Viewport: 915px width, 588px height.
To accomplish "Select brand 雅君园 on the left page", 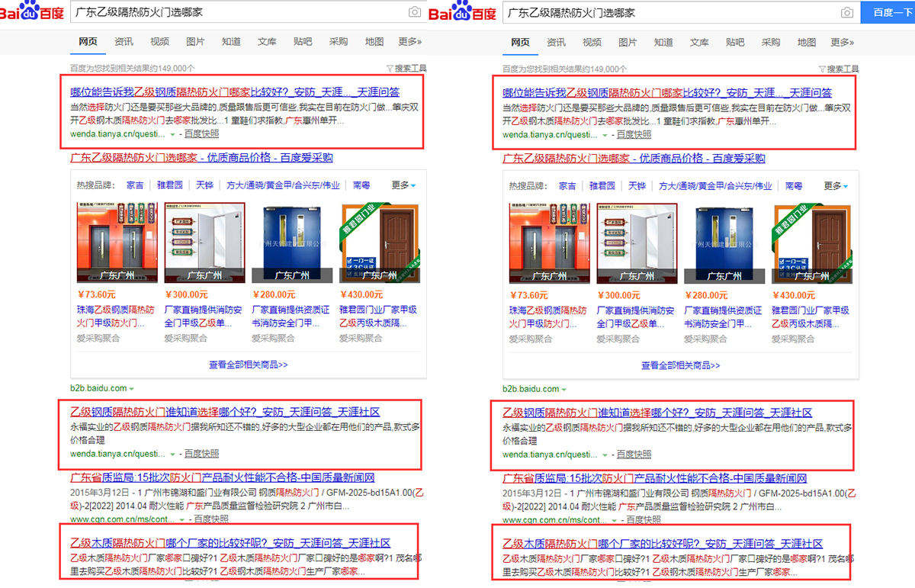I will [170, 185].
